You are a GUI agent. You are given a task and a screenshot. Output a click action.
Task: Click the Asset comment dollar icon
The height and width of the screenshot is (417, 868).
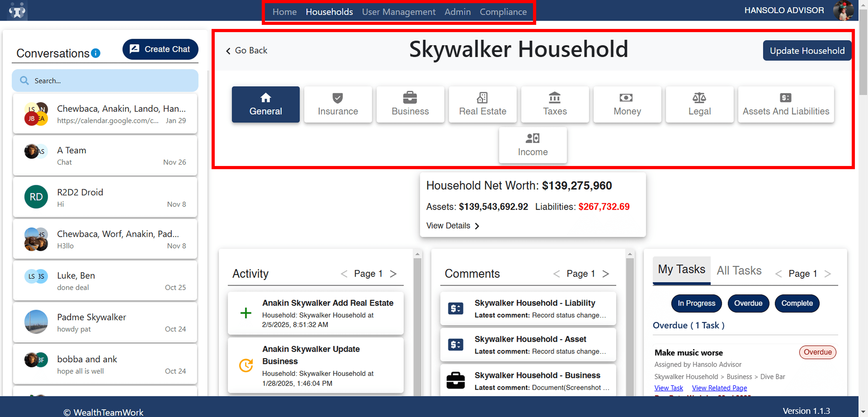click(455, 344)
